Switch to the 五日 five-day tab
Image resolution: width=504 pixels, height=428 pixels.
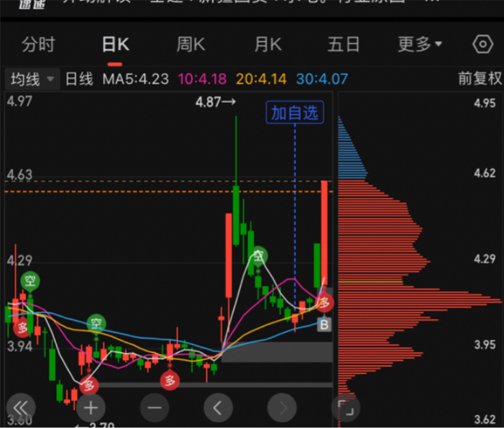coord(343,44)
